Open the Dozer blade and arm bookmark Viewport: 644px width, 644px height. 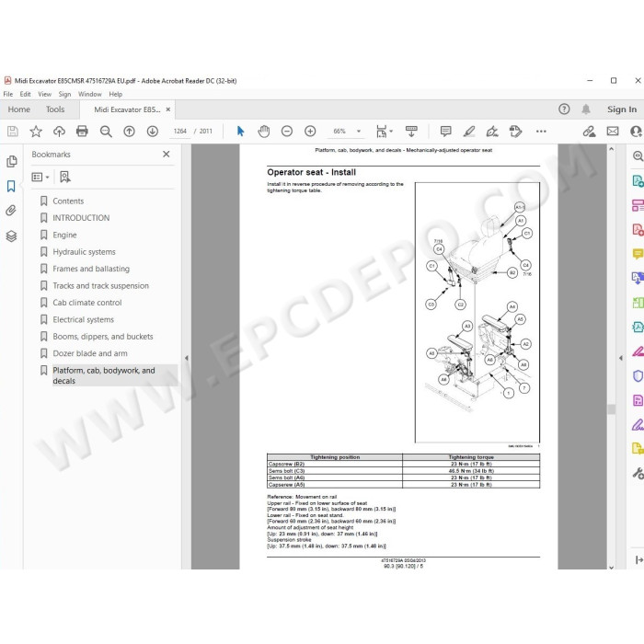click(x=90, y=353)
